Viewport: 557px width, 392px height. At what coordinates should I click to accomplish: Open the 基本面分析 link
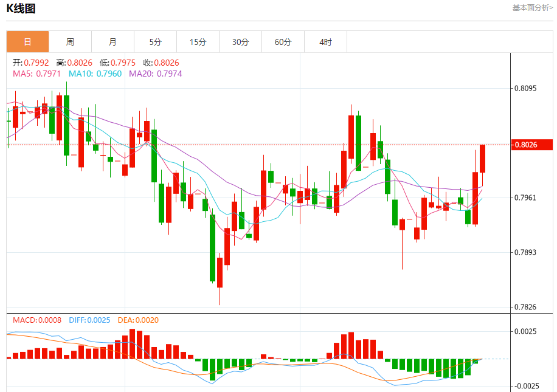pyautogui.click(x=532, y=8)
